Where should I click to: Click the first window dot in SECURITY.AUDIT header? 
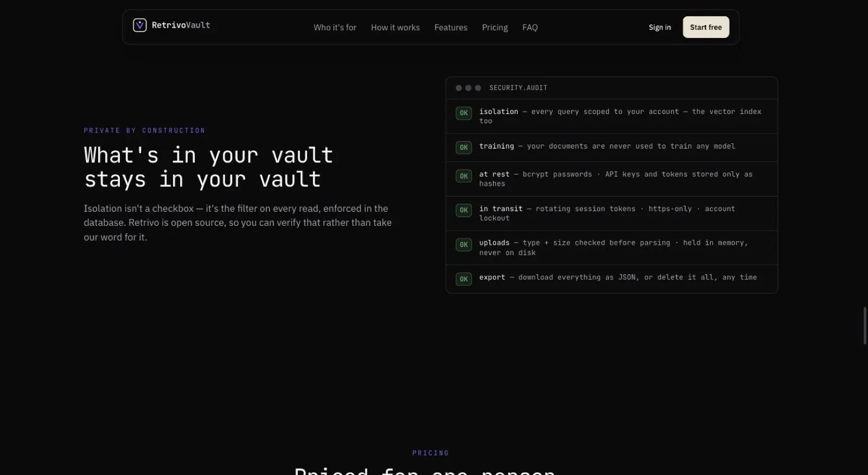pos(459,88)
